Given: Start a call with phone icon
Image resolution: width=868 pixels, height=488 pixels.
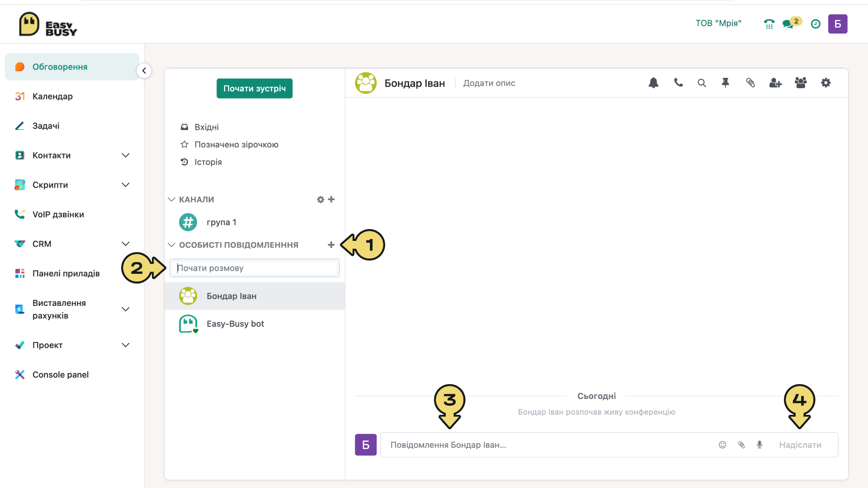Looking at the screenshot, I should (678, 82).
